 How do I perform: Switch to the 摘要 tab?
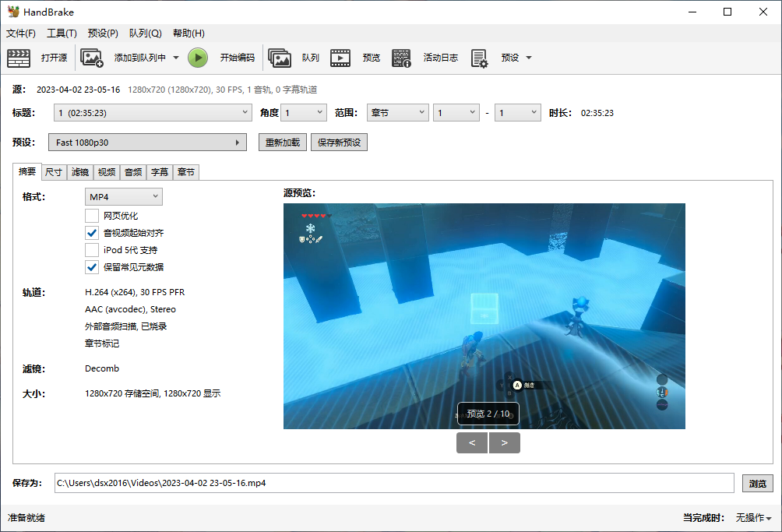click(x=27, y=171)
